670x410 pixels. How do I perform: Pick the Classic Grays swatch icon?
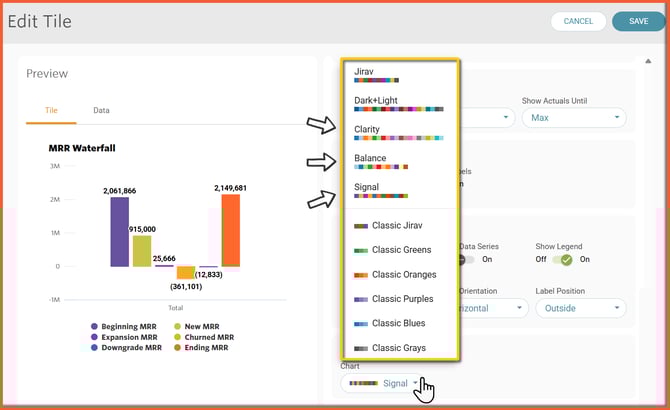pyautogui.click(x=358, y=348)
